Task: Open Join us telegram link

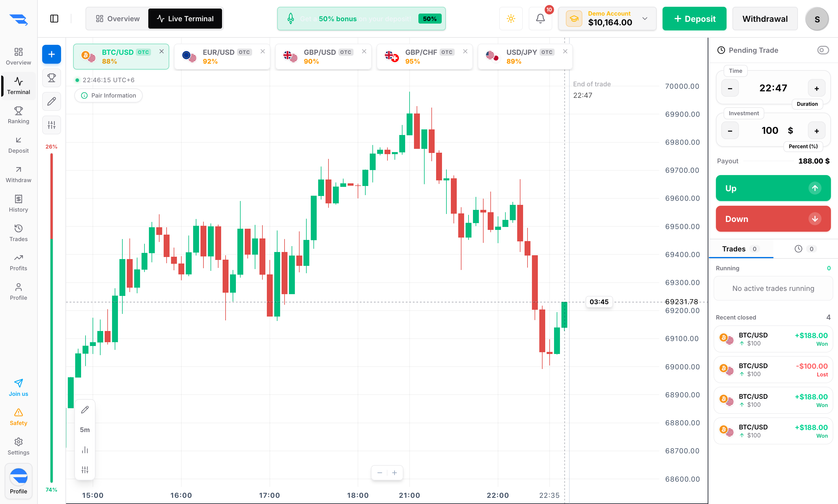Action: (18, 388)
